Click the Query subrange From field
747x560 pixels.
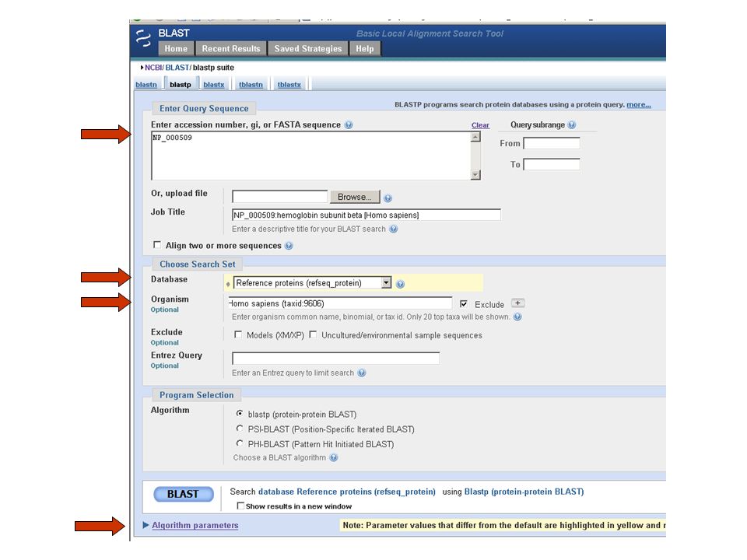pos(552,143)
